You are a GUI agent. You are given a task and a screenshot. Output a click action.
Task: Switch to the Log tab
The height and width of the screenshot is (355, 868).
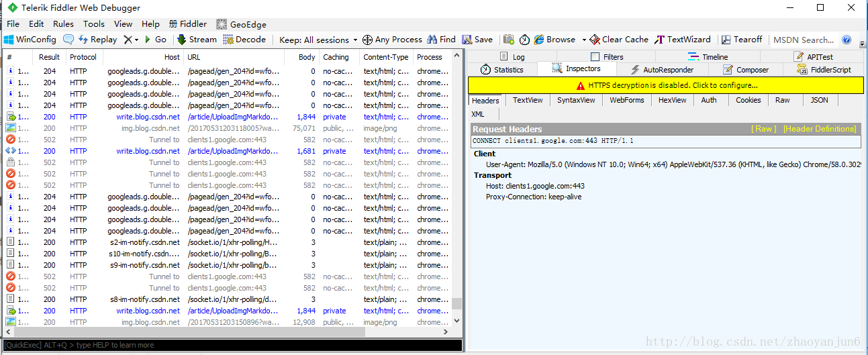point(512,57)
